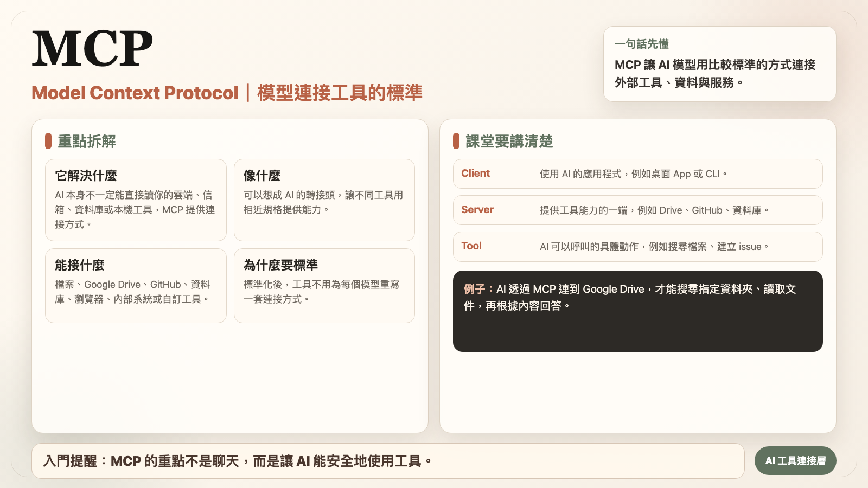Select the text 可以想成 AI 的轉接頭
868x488 pixels.
tap(323, 202)
